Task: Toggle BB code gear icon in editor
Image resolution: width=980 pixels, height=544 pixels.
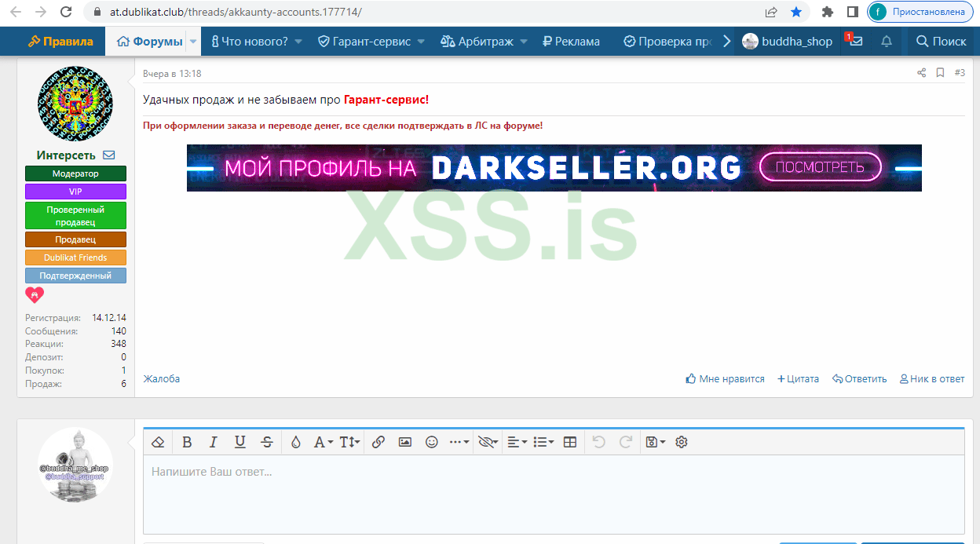Action: (x=682, y=442)
